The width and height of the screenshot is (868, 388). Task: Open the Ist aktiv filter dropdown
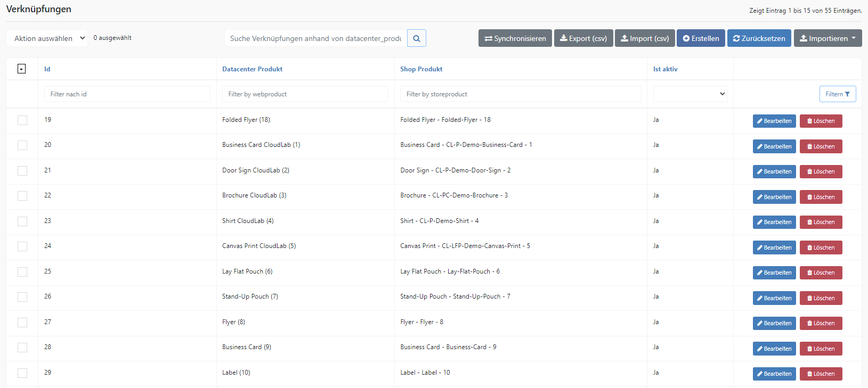coord(690,94)
